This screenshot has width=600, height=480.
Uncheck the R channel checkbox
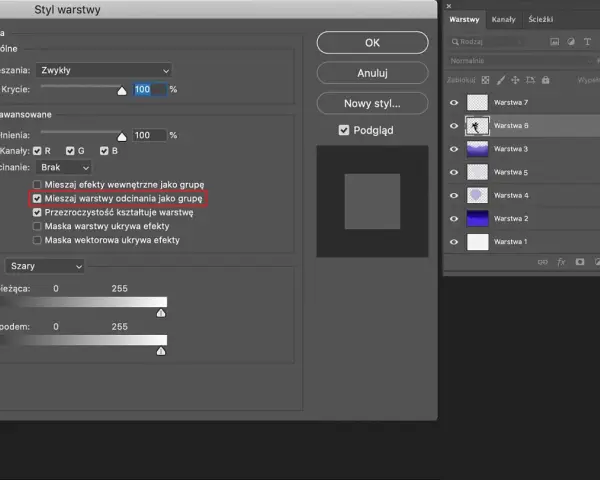(x=37, y=151)
